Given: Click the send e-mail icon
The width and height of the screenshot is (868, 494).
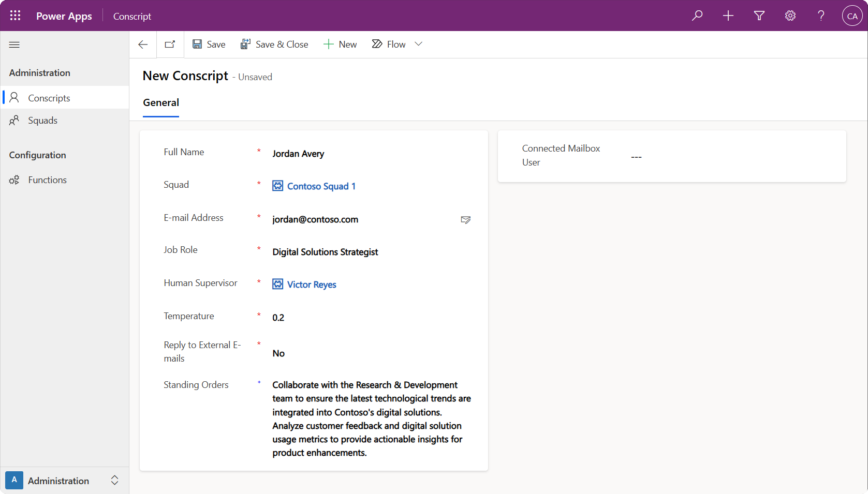Looking at the screenshot, I should (x=466, y=220).
